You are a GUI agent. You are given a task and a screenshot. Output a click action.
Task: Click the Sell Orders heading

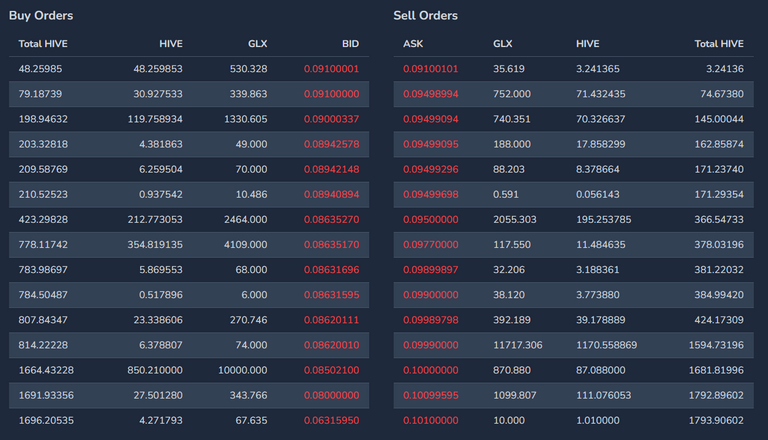(426, 16)
